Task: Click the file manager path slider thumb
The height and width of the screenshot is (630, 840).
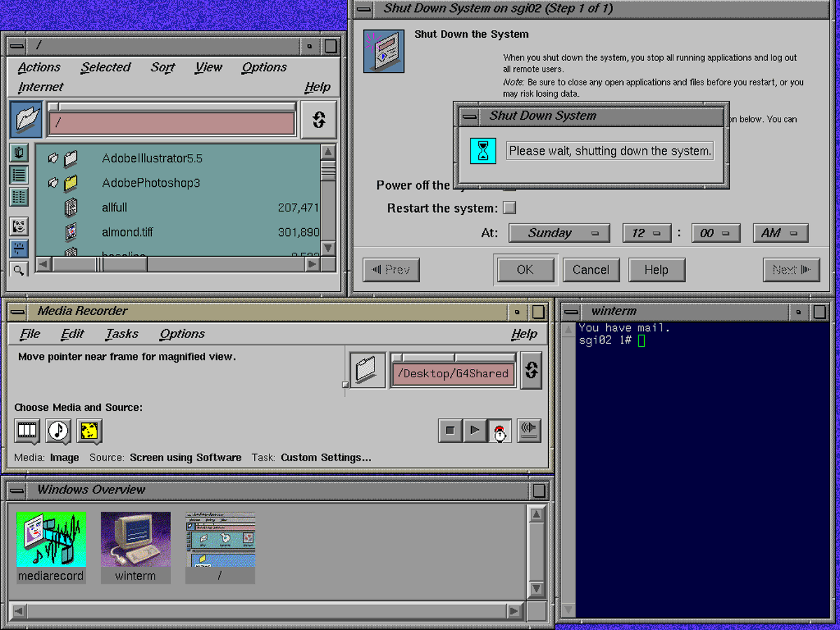Action: [53, 107]
